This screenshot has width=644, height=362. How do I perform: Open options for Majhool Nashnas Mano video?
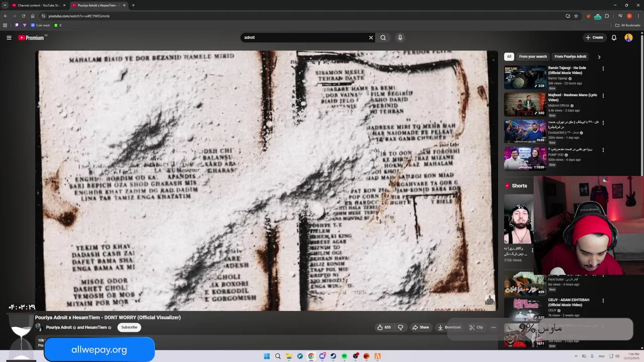(x=603, y=96)
